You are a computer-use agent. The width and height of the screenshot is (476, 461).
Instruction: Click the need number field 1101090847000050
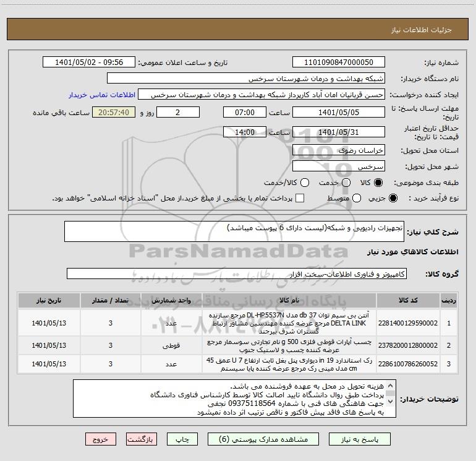339,62
